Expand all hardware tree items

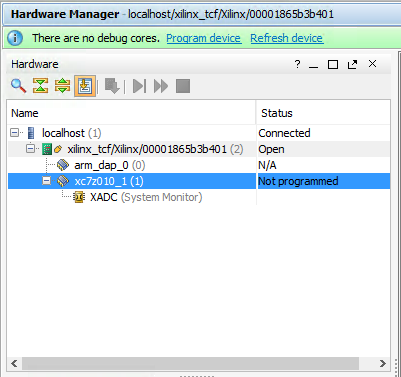[62, 86]
